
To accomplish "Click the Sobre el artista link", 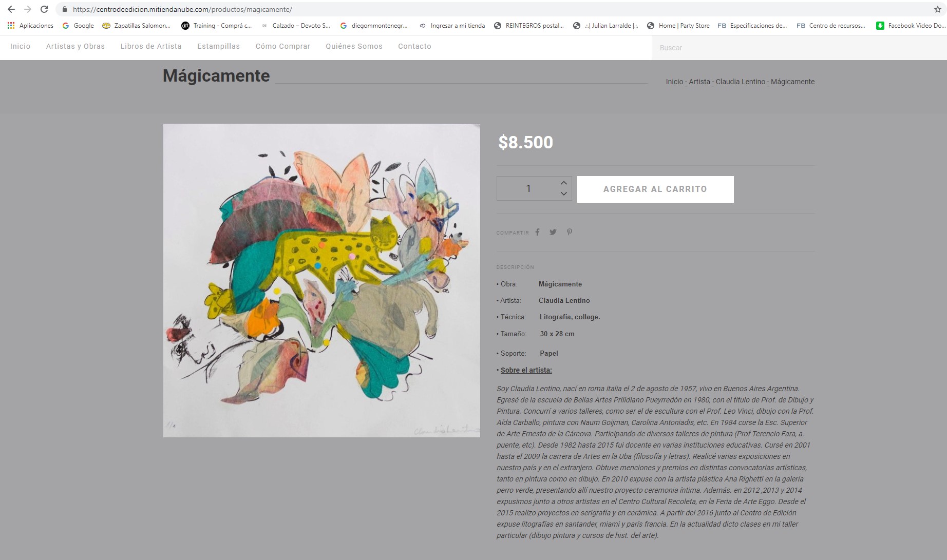I will [x=526, y=370].
